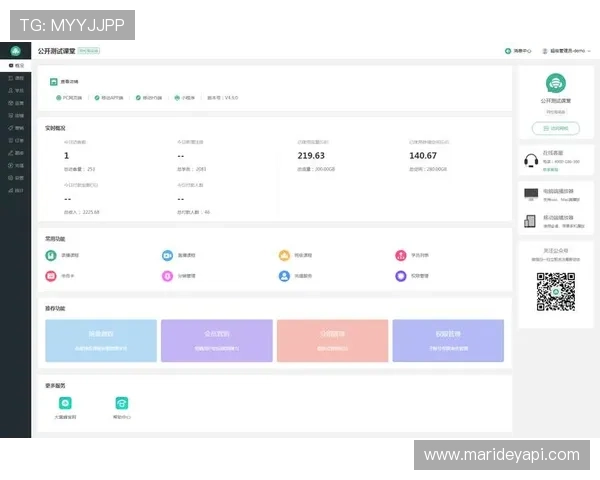
Task: Click the blue 直播课程 live course icon
Action: (x=167, y=255)
